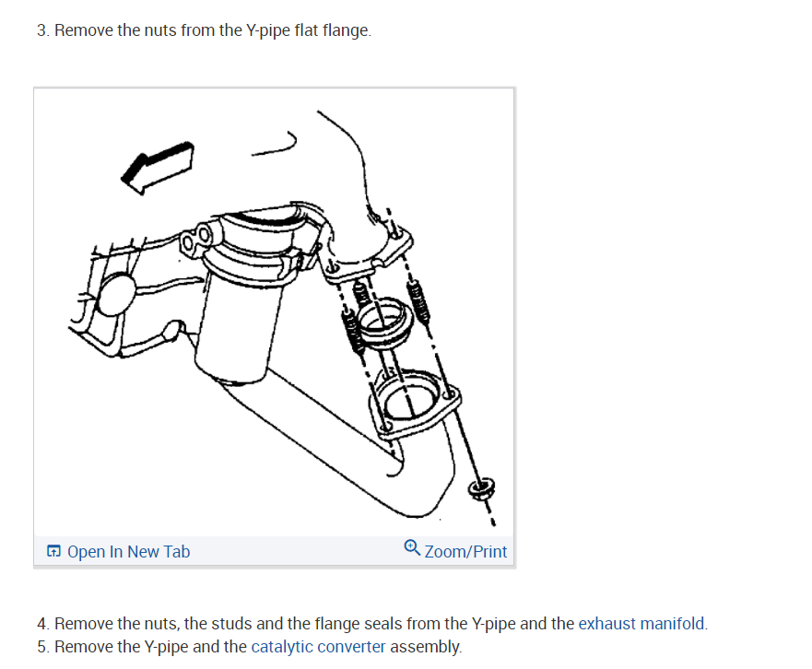Click the flange nut at the diagram's bottom

482,488
